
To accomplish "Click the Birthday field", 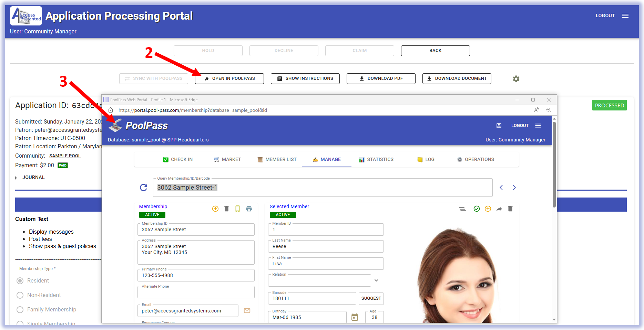I will click(307, 317).
